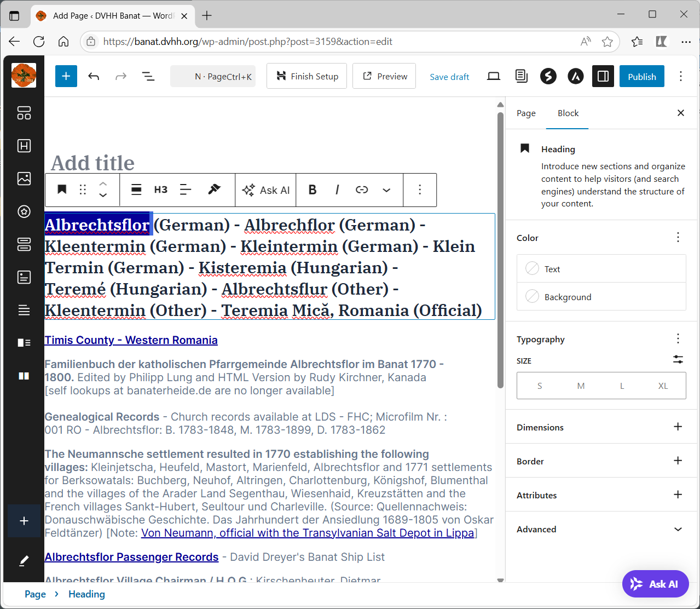Click the sidebar plus add button
The height and width of the screenshot is (609, 700).
point(24,521)
